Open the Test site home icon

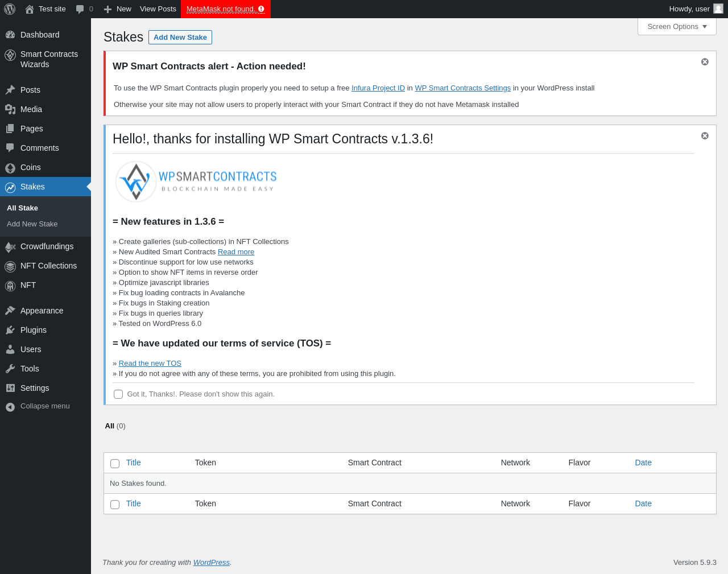click(30, 9)
